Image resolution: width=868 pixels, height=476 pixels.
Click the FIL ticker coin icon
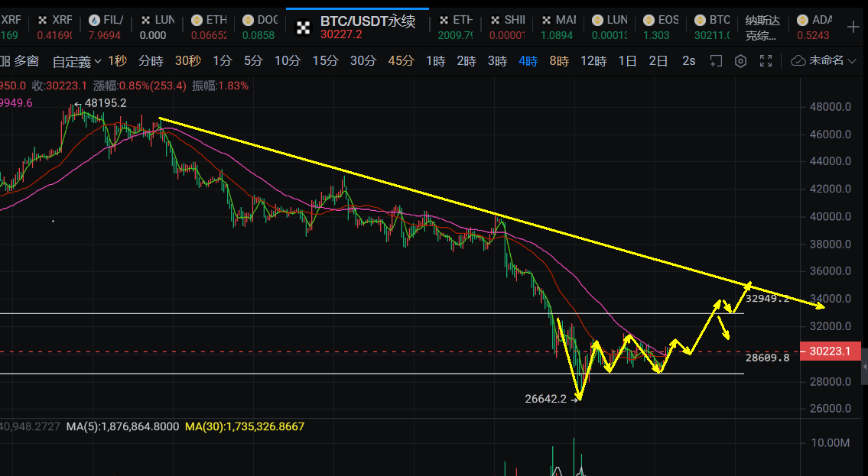point(95,21)
